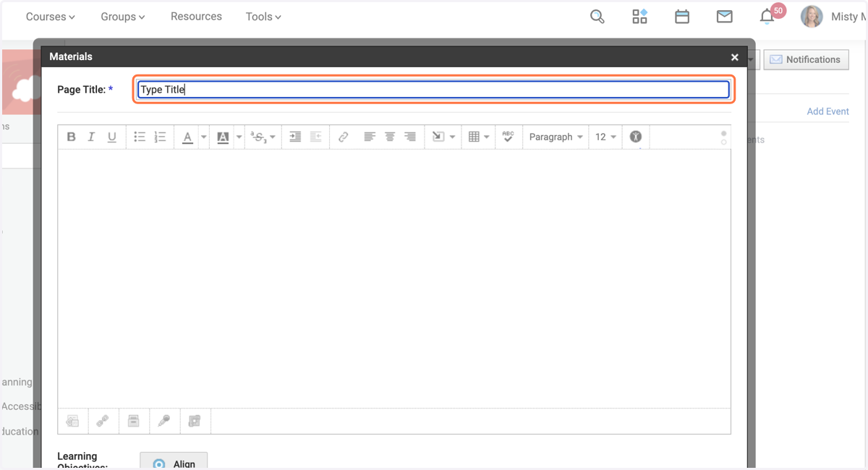Insert file from the archive box icon
This screenshot has height=470, width=868.
[x=133, y=421]
